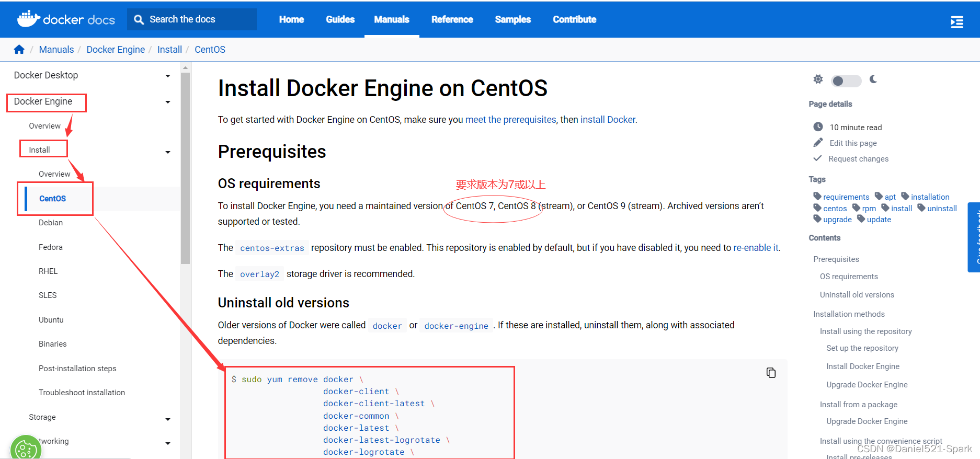Screen dimensions: 980x459
Task: Click the installation tag
Action: (x=930, y=197)
